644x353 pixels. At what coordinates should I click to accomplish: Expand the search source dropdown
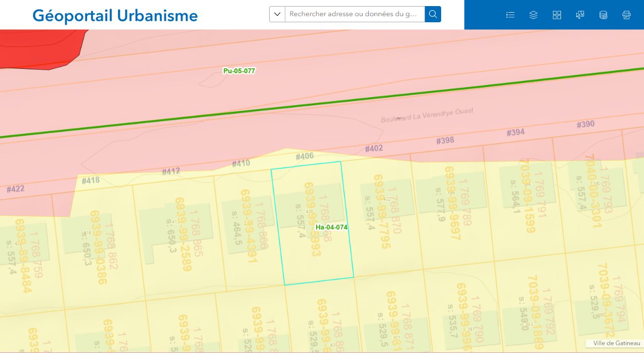(x=277, y=14)
